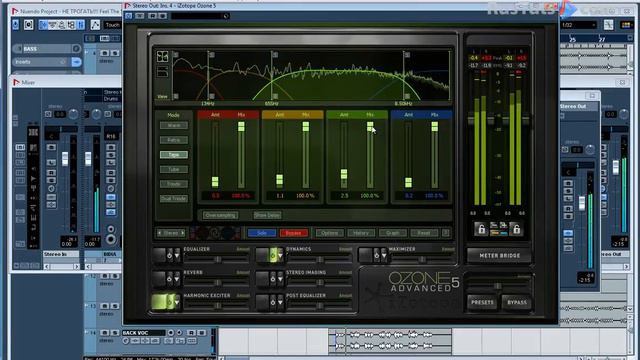The width and height of the screenshot is (640, 360).
Task: Click the second icon in plugin window header
Action: click(140, 16)
